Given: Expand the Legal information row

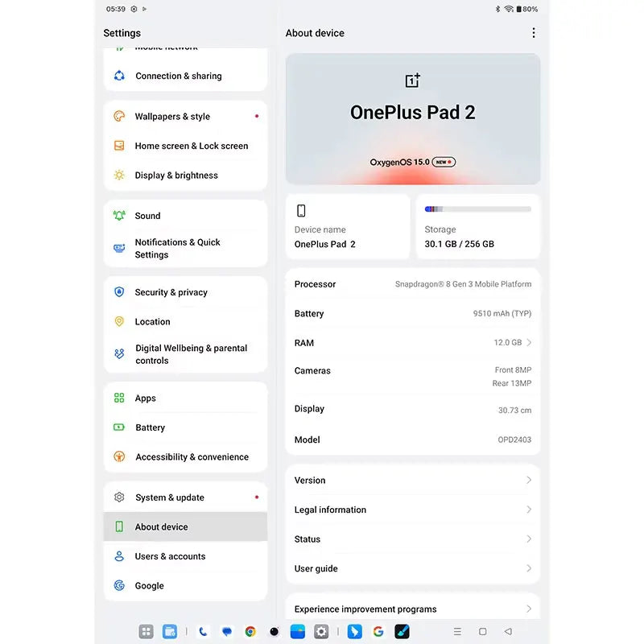Looking at the screenshot, I should [x=413, y=510].
